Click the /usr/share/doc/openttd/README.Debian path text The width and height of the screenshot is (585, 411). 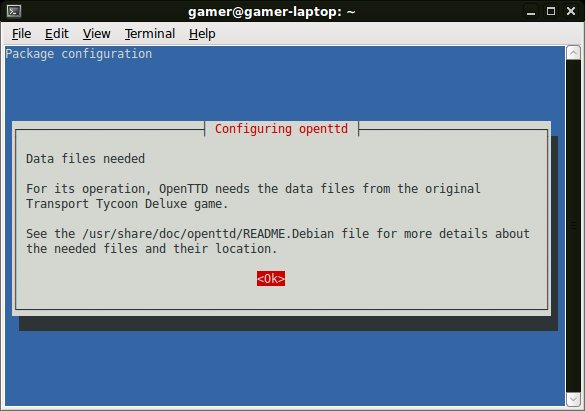[208, 234]
